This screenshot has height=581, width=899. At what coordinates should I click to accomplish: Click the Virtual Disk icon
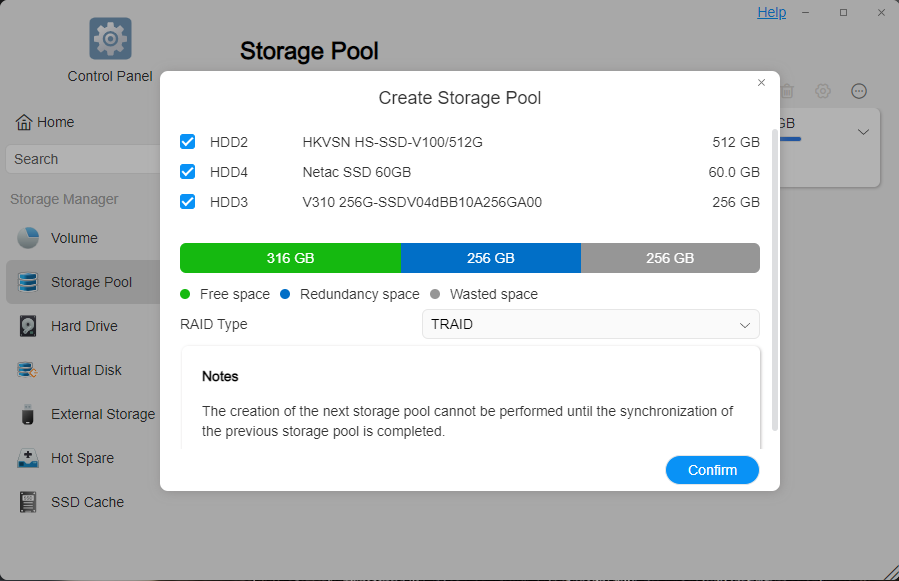pyautogui.click(x=28, y=370)
